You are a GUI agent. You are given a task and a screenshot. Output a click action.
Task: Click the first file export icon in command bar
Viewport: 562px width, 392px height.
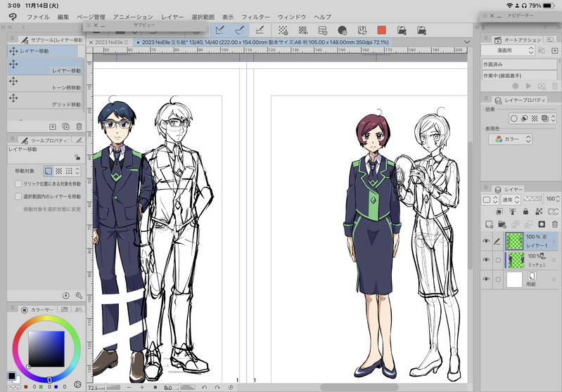402,30
